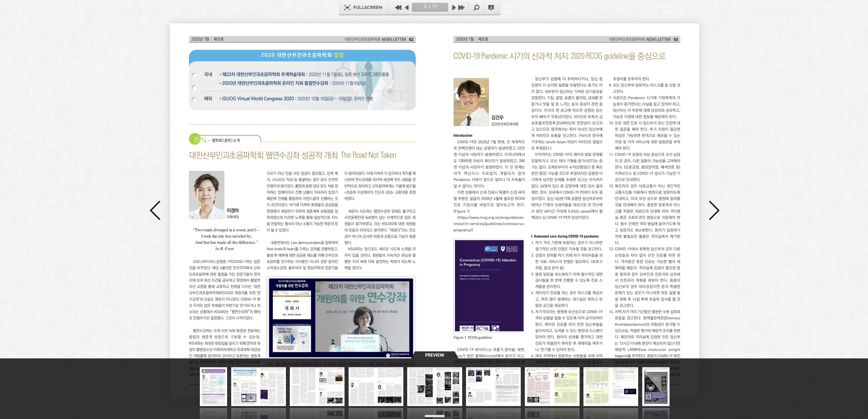This screenshot has height=419, width=868.
Task: Collapse the PREVIEW tab of the thumbnail panel
Action: coord(434,355)
